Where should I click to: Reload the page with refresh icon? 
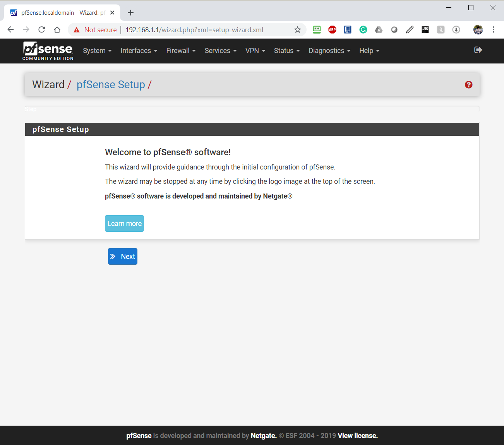42,30
